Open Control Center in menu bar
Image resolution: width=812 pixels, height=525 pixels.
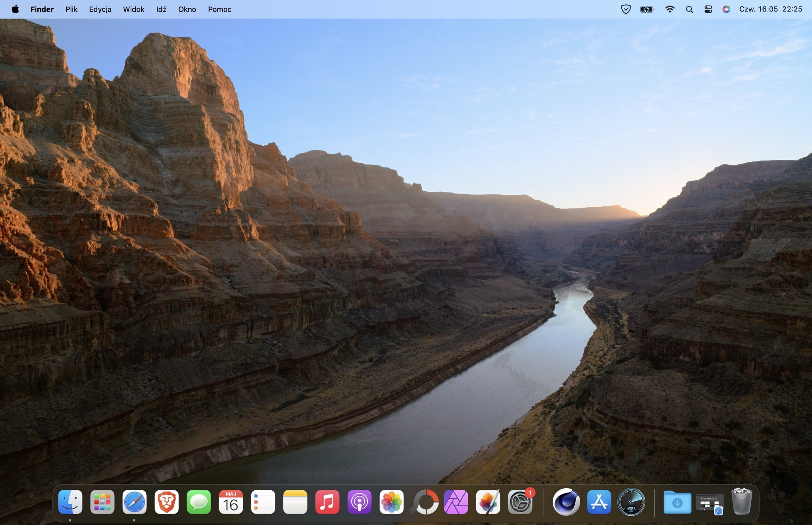click(x=708, y=9)
